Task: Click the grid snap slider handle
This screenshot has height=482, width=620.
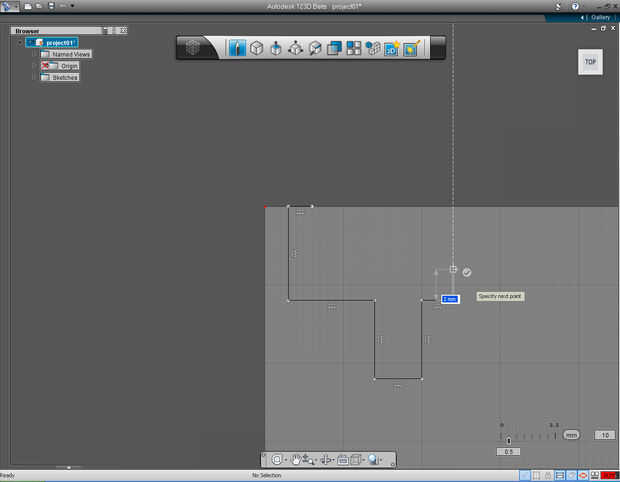Action: 509,440
